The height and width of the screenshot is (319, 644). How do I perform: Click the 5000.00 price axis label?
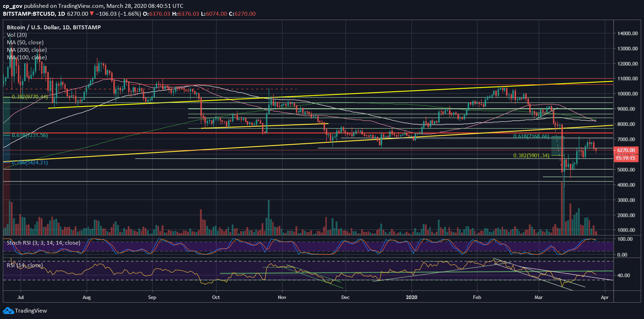tap(626, 170)
